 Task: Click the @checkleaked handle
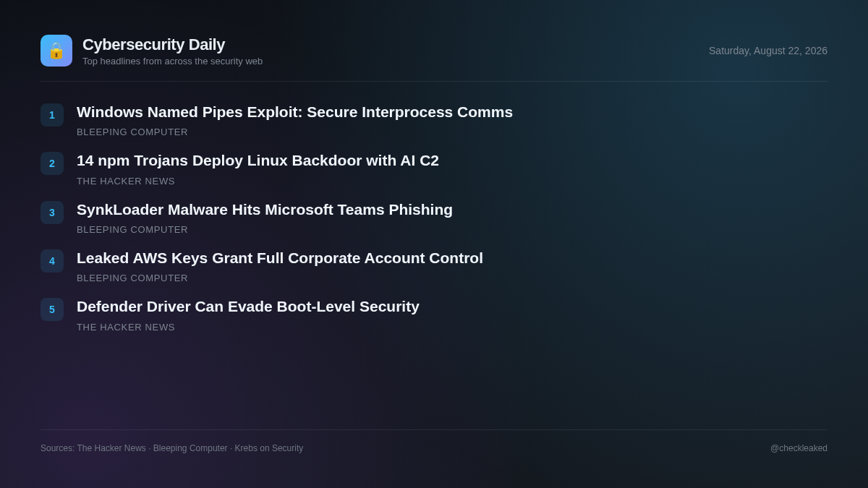[x=799, y=448]
